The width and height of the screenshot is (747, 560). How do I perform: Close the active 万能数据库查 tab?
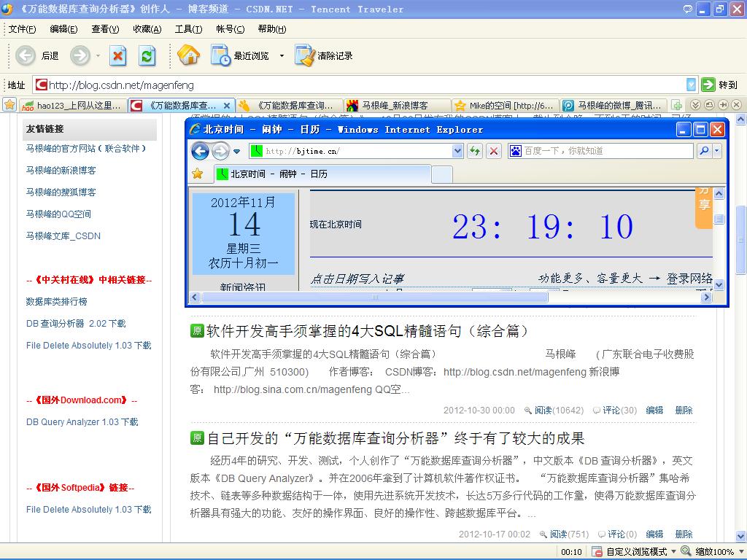(228, 105)
